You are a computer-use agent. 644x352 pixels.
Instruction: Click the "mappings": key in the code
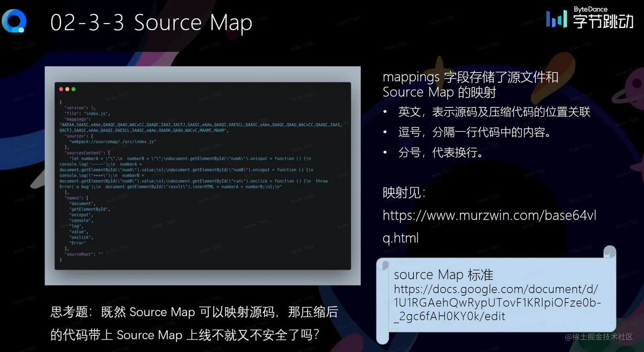point(78,119)
